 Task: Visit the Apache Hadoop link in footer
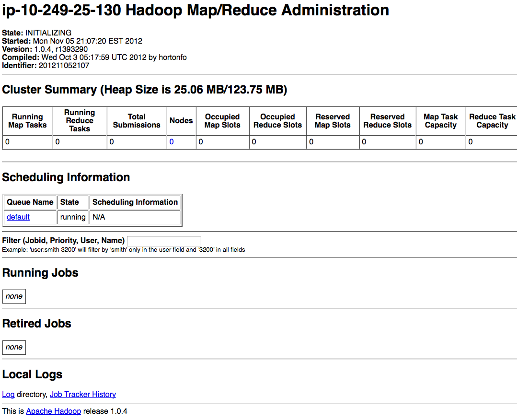click(x=53, y=411)
